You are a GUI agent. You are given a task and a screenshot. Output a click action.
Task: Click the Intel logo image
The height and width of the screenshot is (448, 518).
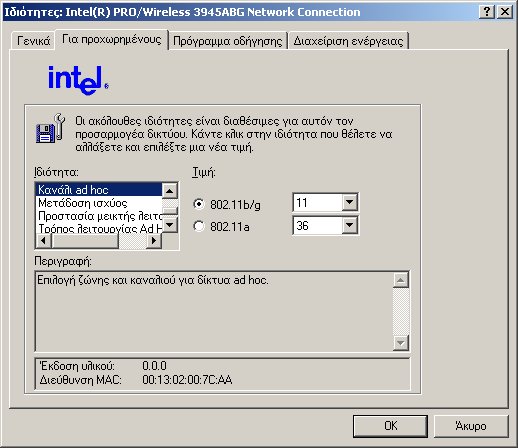pyautogui.click(x=78, y=80)
